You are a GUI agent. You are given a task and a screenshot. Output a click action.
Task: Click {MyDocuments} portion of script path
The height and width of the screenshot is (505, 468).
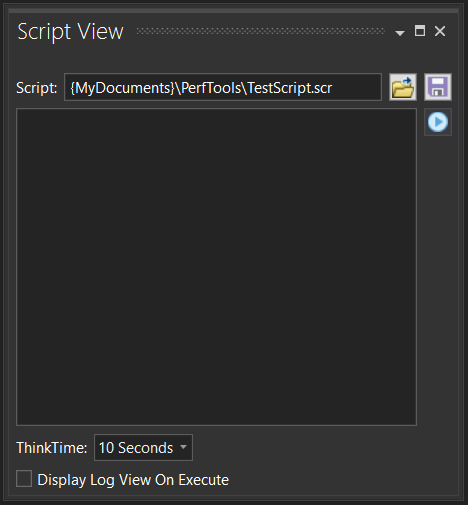(x=123, y=88)
